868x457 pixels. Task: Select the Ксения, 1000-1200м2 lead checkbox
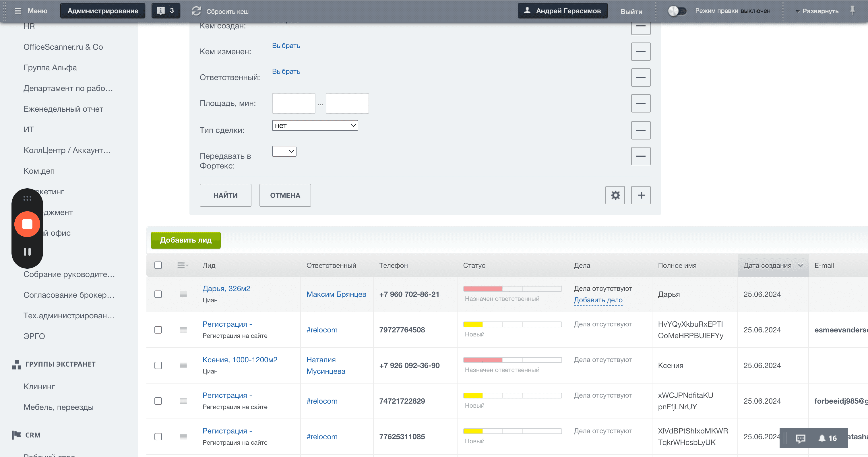point(158,365)
